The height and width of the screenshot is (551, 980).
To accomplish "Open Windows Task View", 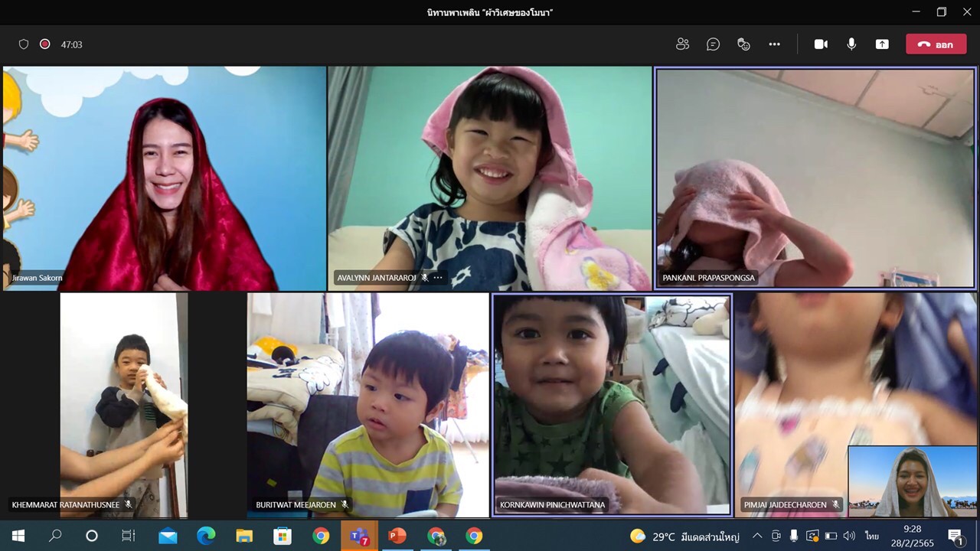I will pyautogui.click(x=129, y=536).
